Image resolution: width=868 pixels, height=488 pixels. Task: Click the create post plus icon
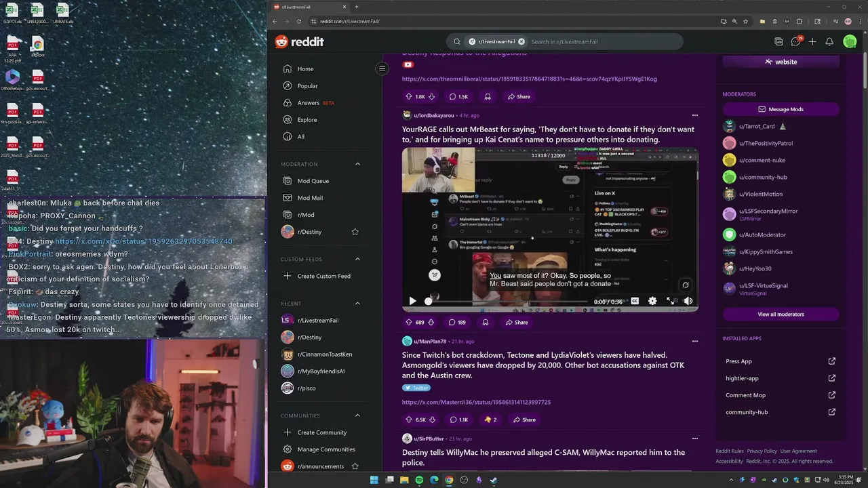tap(812, 41)
